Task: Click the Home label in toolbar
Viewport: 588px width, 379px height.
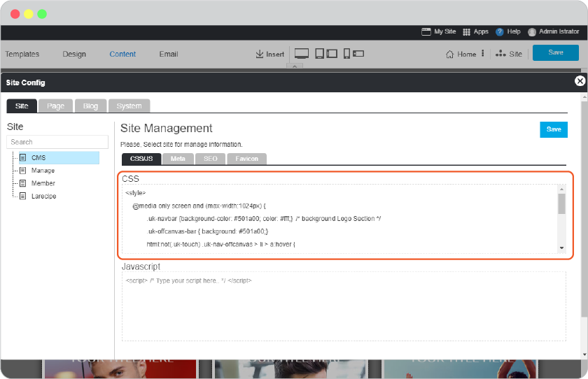Action: [466, 55]
